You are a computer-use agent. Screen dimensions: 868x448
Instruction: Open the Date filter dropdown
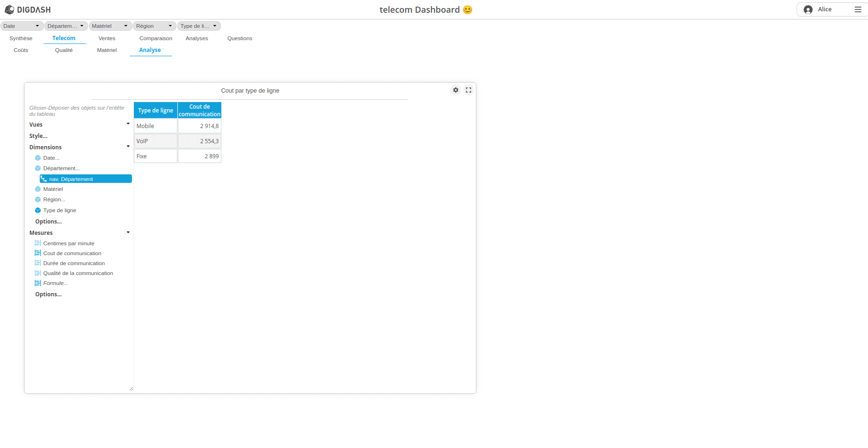22,26
